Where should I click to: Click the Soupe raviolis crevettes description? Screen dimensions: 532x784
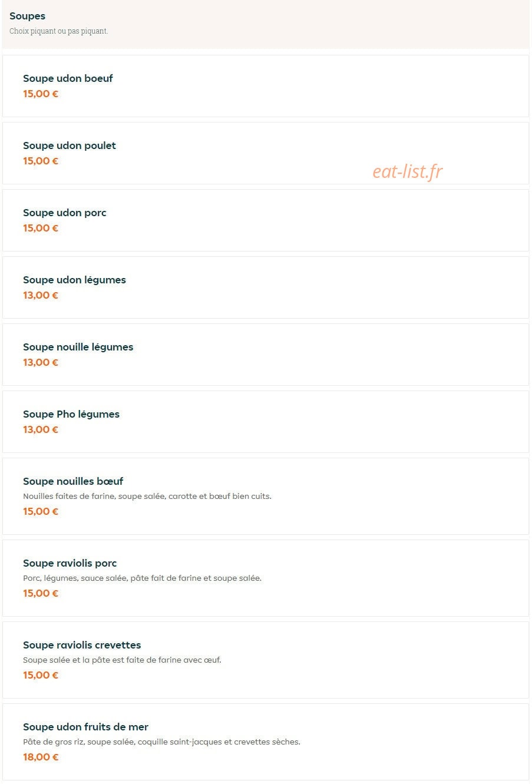point(122,660)
